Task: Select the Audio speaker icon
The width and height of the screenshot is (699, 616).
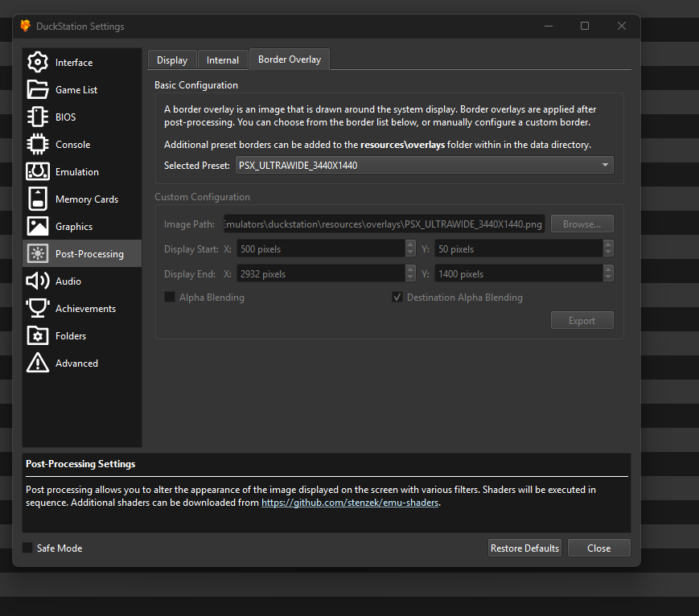Action: click(38, 281)
